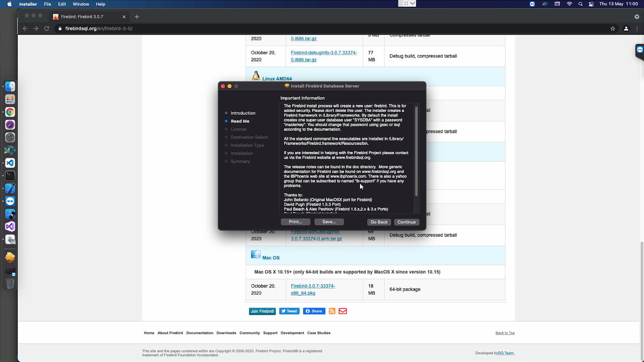Open the Installer menu
Image resolution: width=644 pixels, height=362 pixels.
pyautogui.click(x=28, y=4)
